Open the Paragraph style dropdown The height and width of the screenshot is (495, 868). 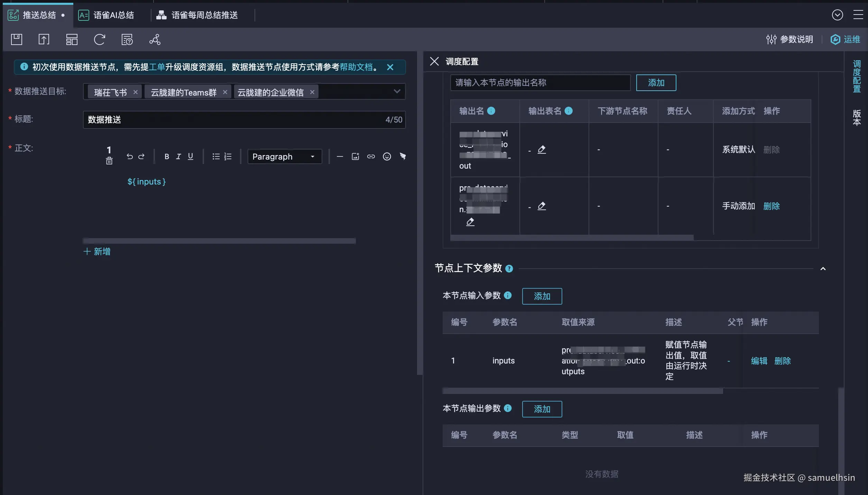[x=284, y=156]
